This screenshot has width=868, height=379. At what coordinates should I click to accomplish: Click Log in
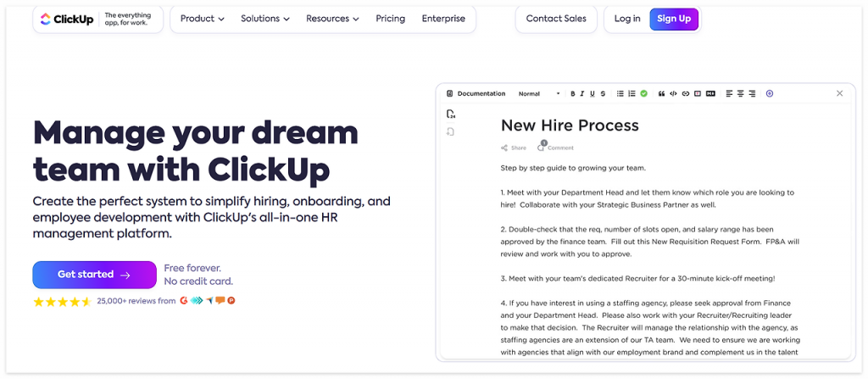click(627, 19)
